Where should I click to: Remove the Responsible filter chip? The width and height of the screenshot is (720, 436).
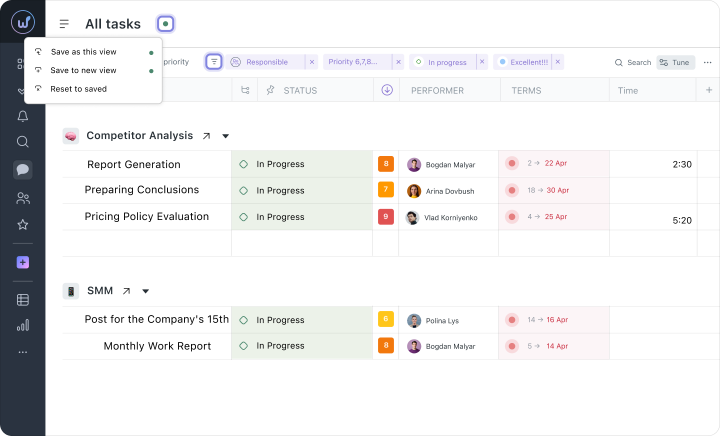click(311, 62)
